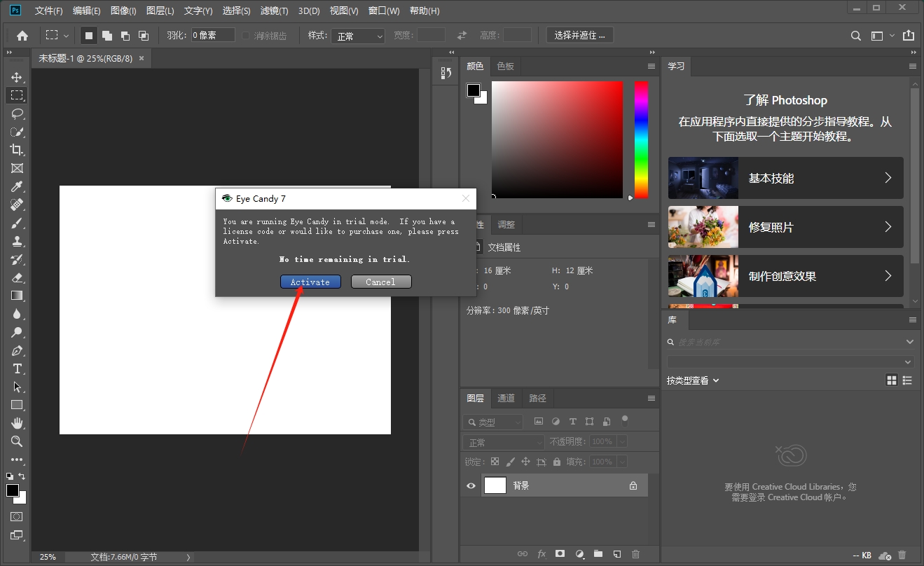924x566 pixels.
Task: Select the Pen tool
Action: point(17,350)
